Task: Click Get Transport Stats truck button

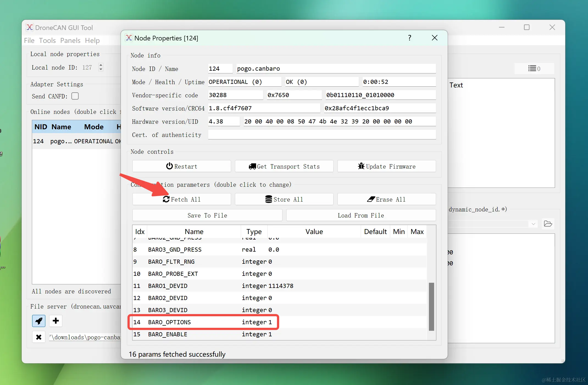Action: (x=284, y=166)
